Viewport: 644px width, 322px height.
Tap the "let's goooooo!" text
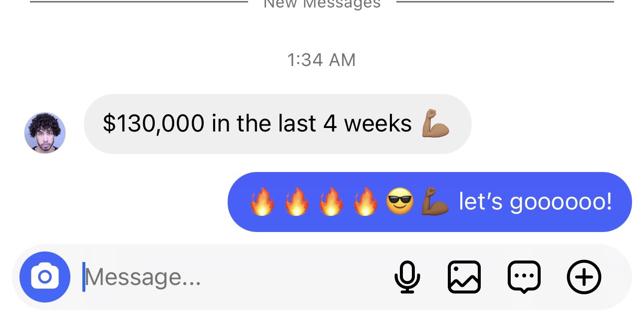click(x=535, y=202)
